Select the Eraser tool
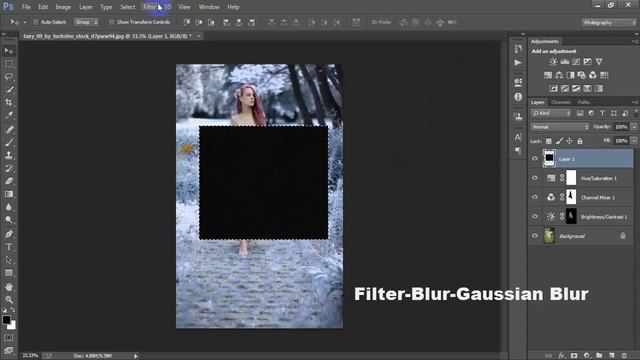640x360 pixels. pos(9,181)
